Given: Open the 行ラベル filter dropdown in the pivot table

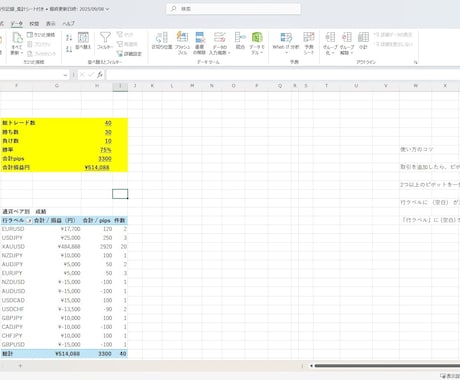Looking at the screenshot, I should [x=29, y=221].
